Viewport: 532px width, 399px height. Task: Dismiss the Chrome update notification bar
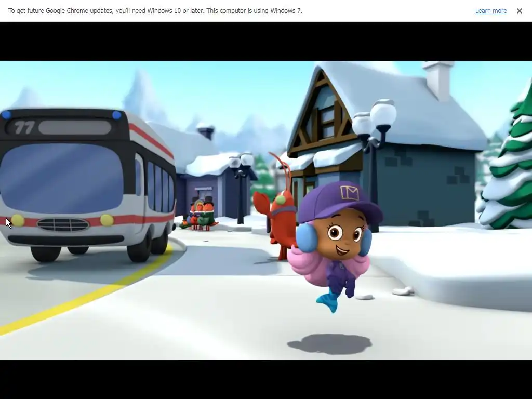520,11
